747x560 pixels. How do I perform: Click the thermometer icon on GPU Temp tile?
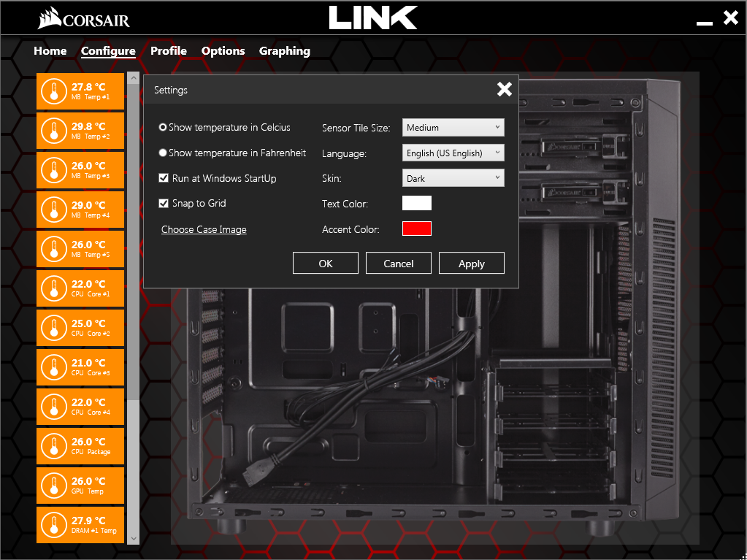[x=53, y=486]
